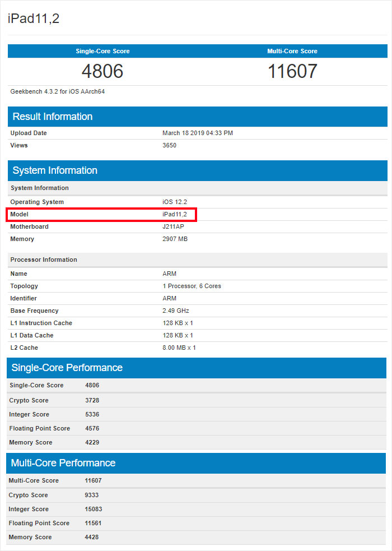Click the Single-Core Score banner header
Image resolution: width=392 pixels, height=551 pixels.
pyautogui.click(x=102, y=51)
